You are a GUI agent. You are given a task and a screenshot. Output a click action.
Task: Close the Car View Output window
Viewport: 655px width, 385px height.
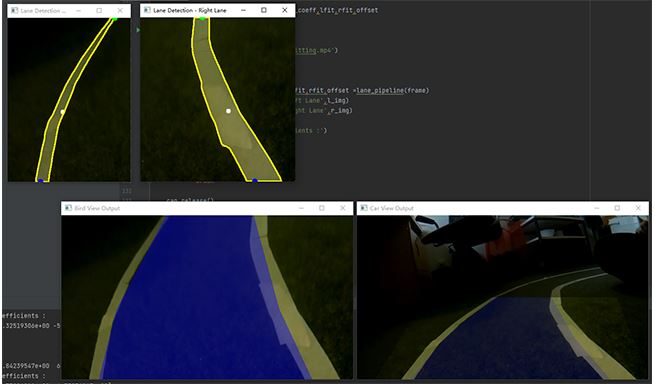coord(638,208)
